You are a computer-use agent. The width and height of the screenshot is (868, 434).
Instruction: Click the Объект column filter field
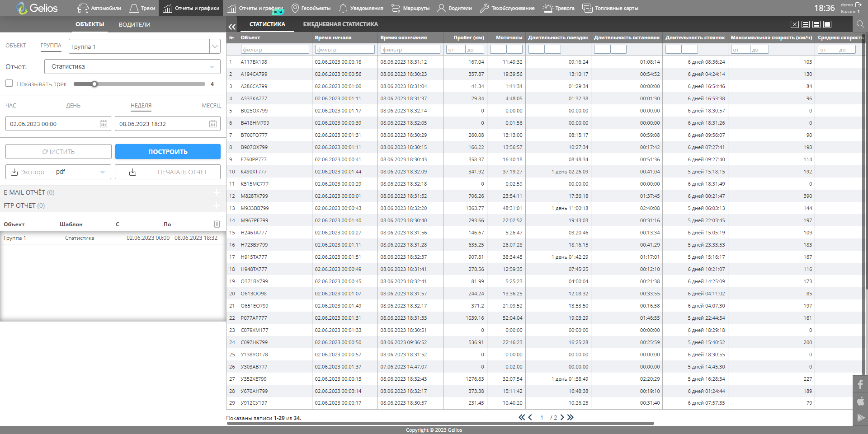[x=275, y=50]
